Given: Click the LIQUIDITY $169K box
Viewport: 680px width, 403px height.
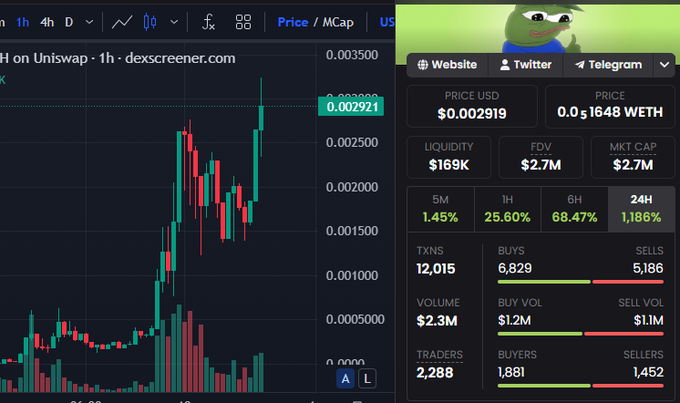Looking at the screenshot, I should [449, 157].
